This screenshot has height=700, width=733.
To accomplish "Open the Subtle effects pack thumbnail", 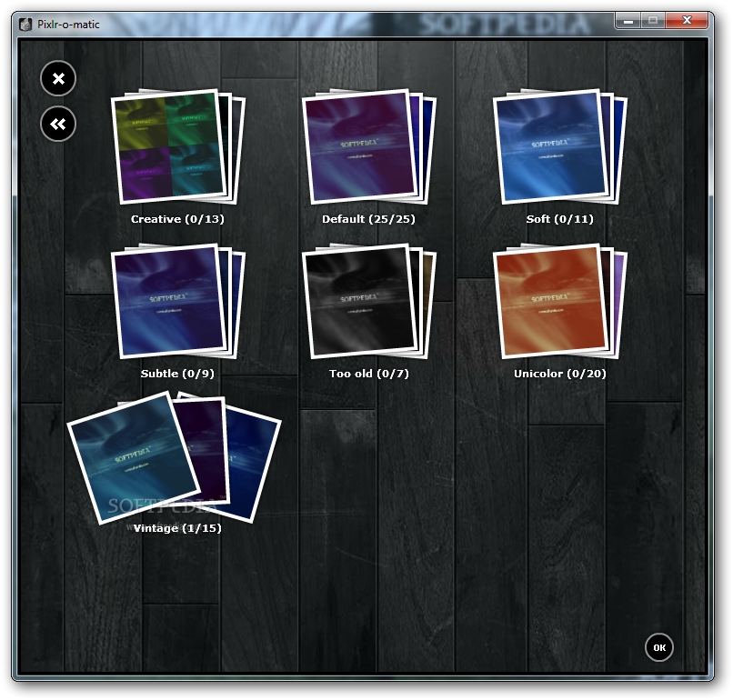I will (177, 301).
